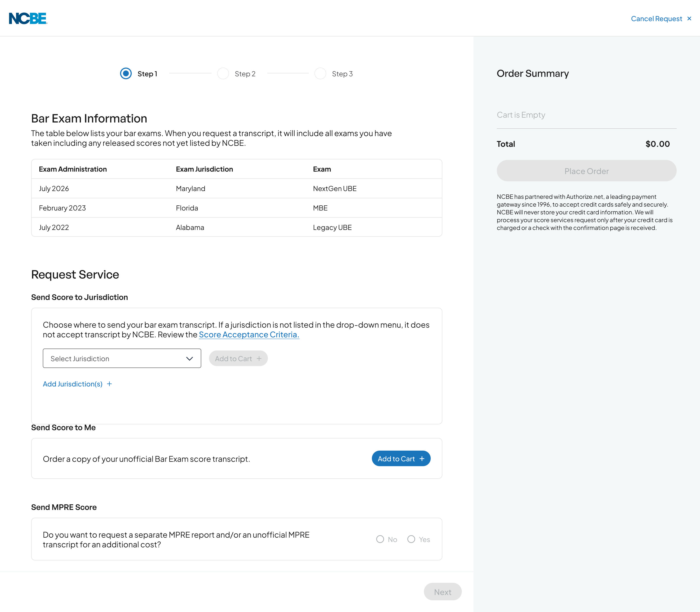700x612 pixels.
Task: Click the July 2022 exam administration cell
Action: click(54, 227)
